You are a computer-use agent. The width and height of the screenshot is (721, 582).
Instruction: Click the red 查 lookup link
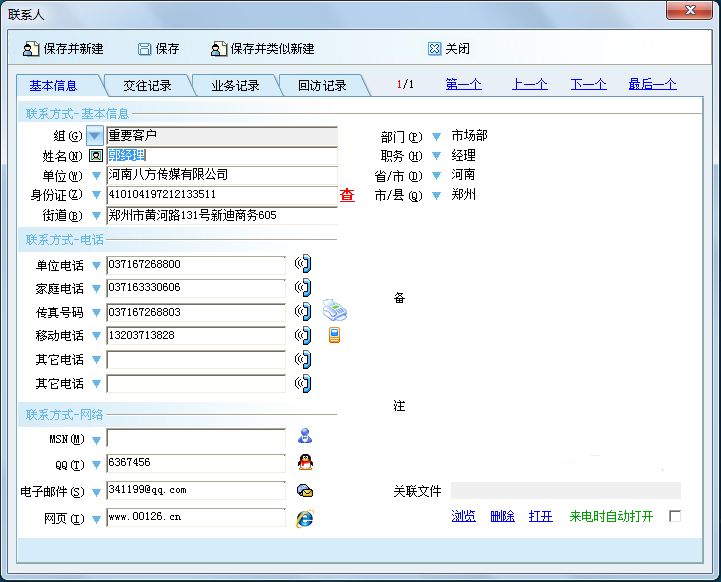[347, 195]
